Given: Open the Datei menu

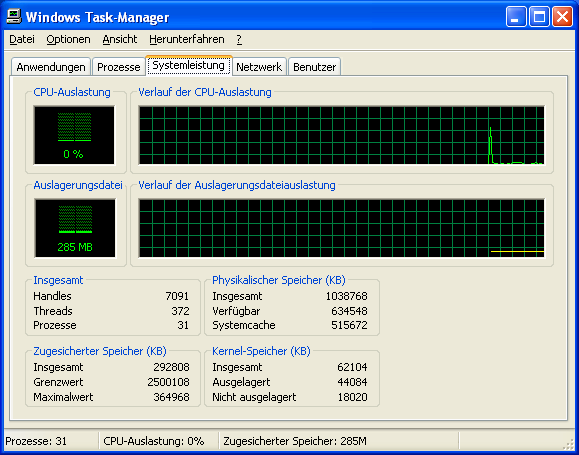Looking at the screenshot, I should 22,39.
